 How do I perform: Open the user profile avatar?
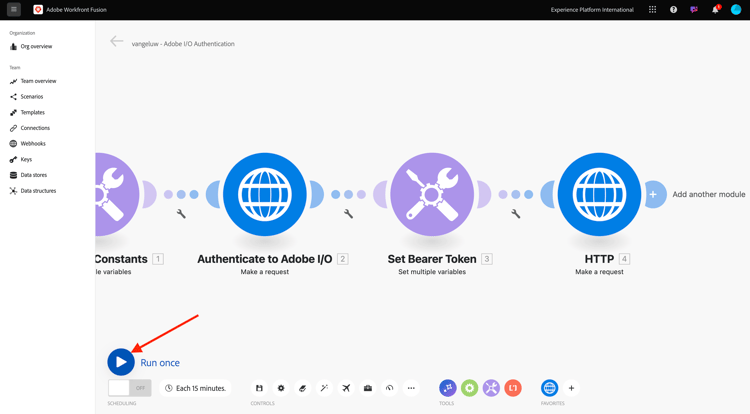736,10
